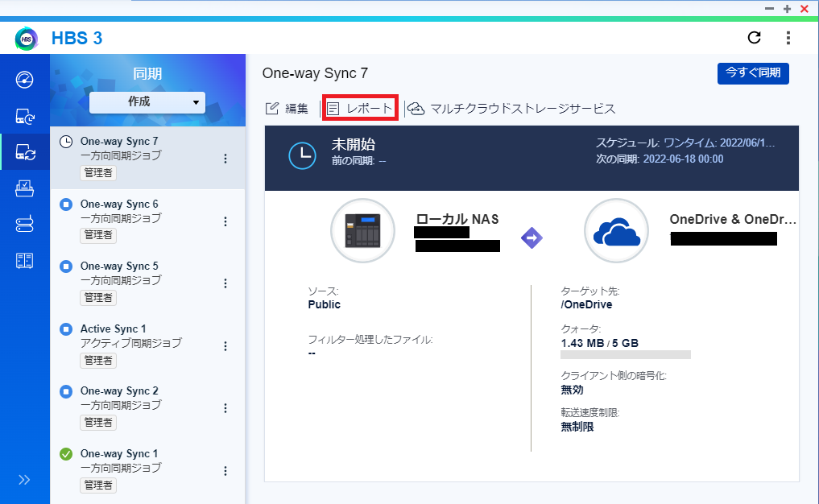Select the Sync sidebar icon
Screen dimensions: 819x504
tap(24, 152)
